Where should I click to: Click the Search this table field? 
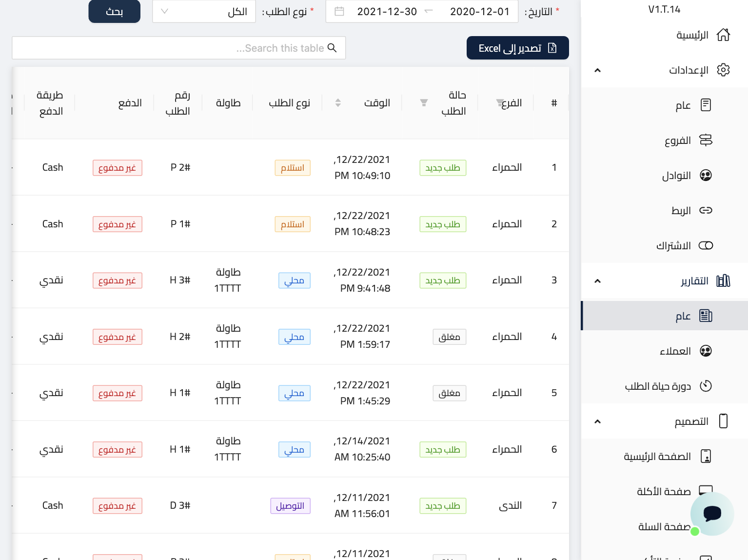[179, 48]
